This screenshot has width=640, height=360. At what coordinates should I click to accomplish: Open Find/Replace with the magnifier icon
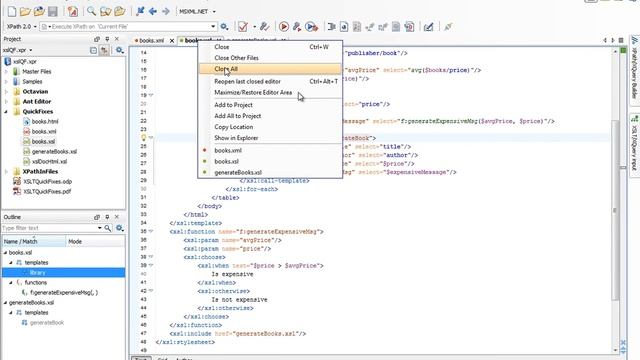tap(91, 11)
